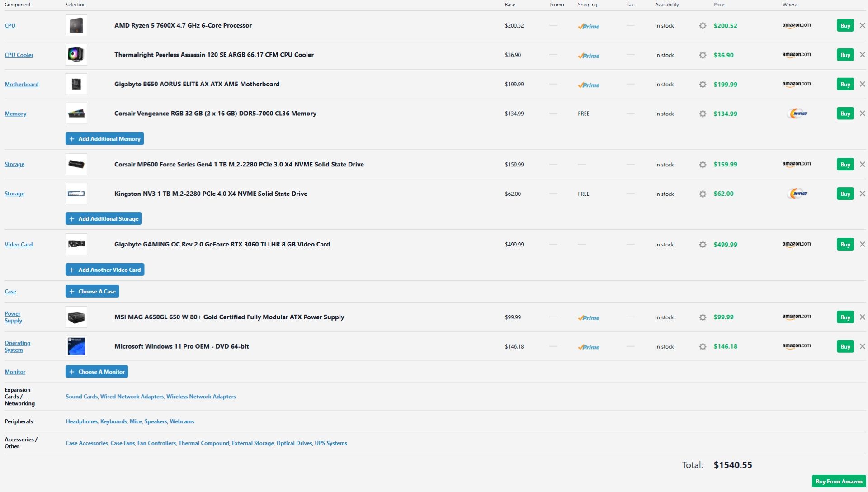Click Add Another Video Card button
The width and height of the screenshot is (868, 492).
[x=105, y=270]
